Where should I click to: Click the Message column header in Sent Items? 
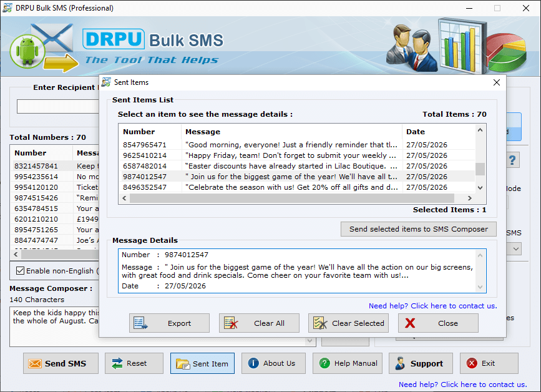(291, 132)
